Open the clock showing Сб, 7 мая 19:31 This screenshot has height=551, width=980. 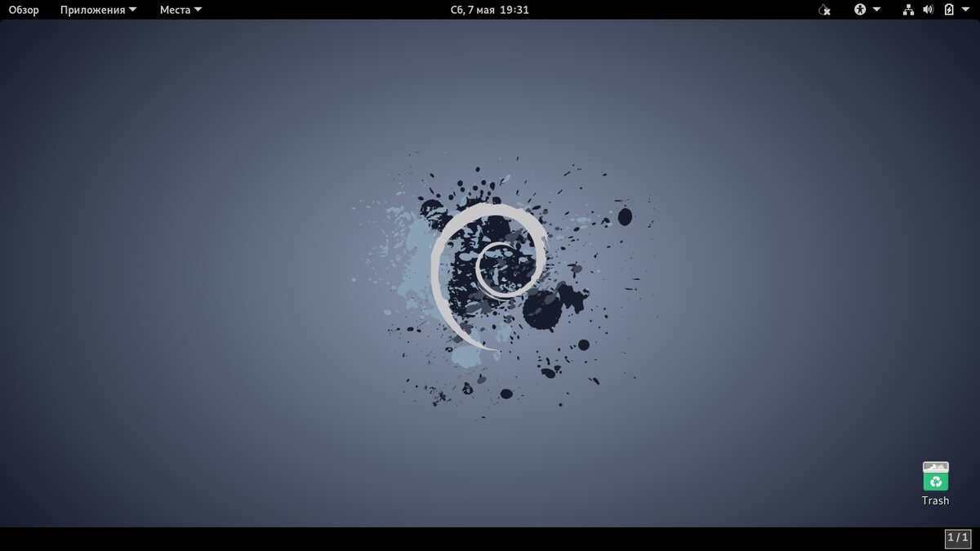pyautogui.click(x=490, y=10)
